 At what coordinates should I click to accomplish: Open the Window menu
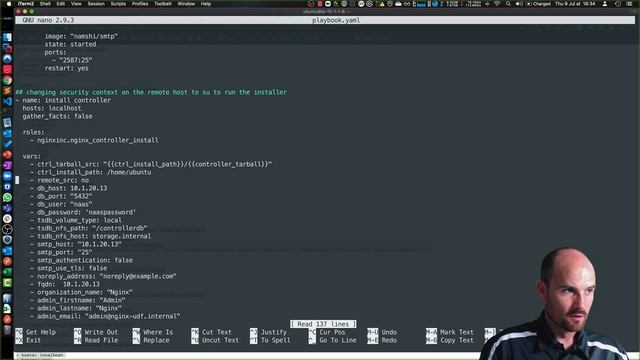pos(186,4)
